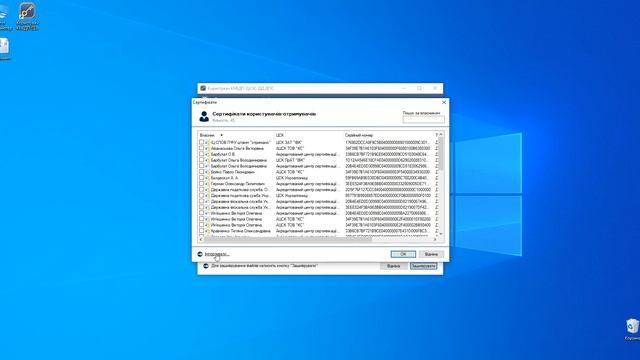
Task: Select the Герман Олександр owner name
Action: tap(238, 184)
